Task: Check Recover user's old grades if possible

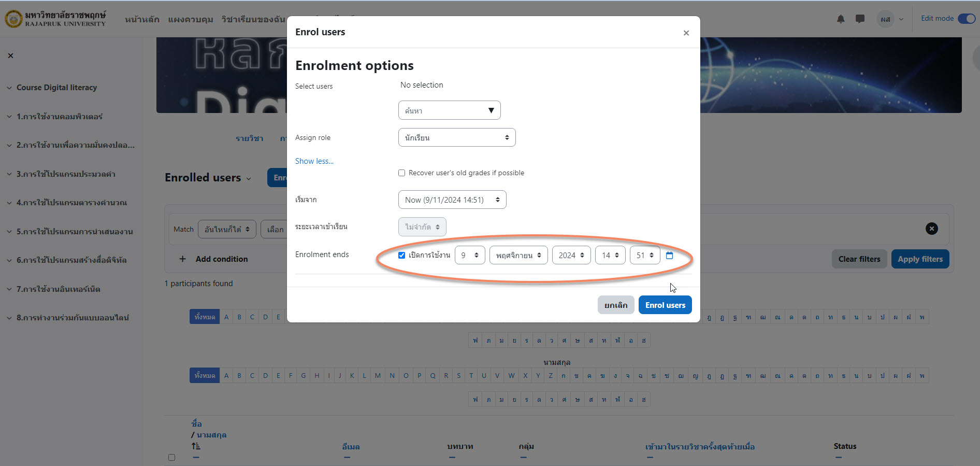Action: point(401,173)
